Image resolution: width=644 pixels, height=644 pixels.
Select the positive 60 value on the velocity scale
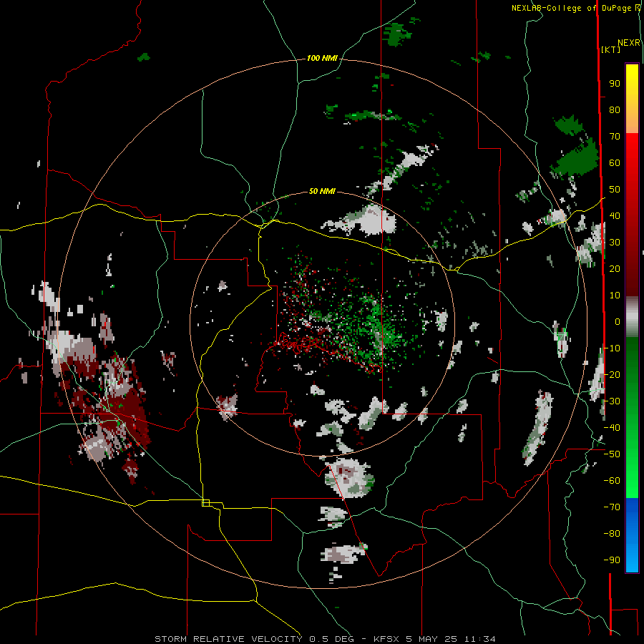point(615,162)
